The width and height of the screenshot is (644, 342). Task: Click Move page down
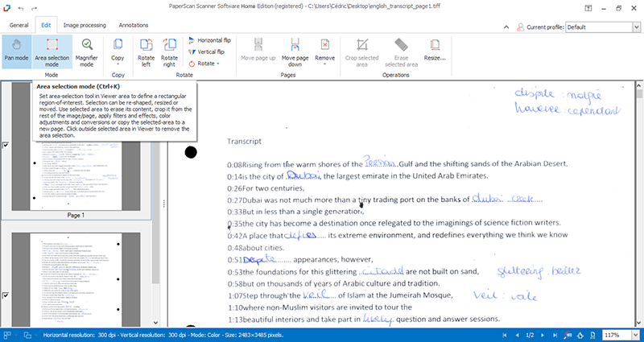pos(295,52)
